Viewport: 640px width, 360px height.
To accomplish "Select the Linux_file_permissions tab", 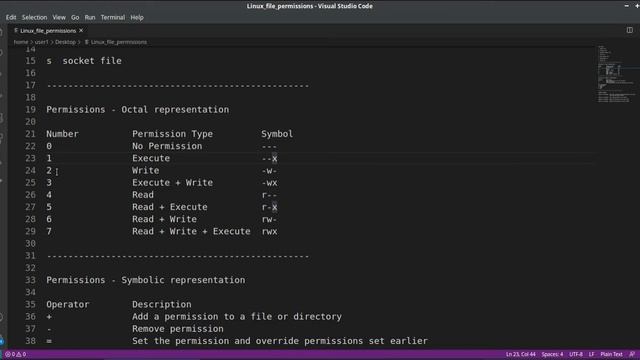I will (x=48, y=31).
